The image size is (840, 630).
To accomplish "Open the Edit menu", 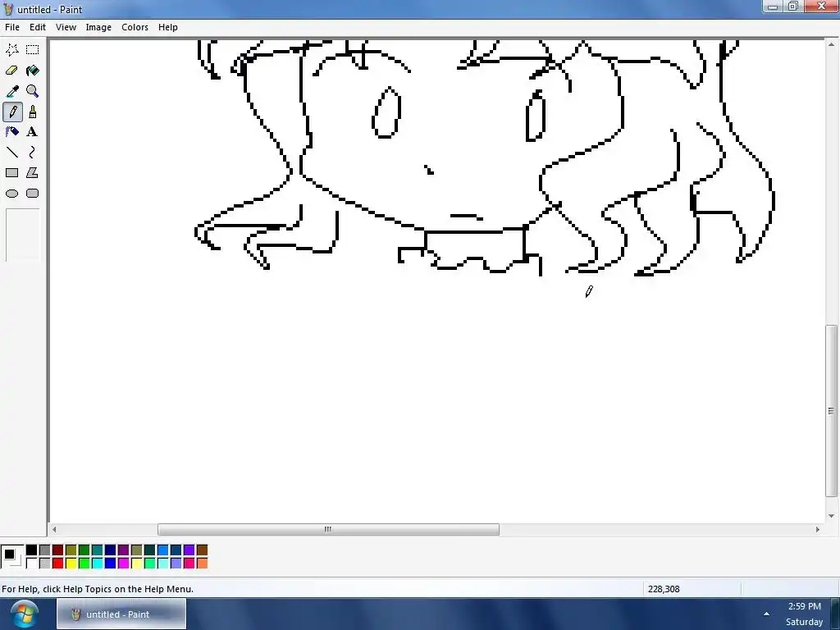I will coord(38,27).
